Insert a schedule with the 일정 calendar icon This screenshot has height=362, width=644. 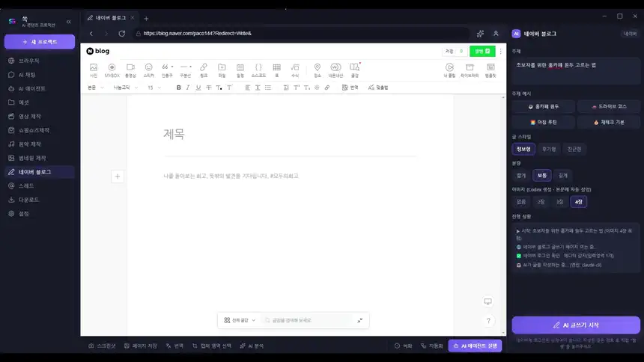(240, 70)
